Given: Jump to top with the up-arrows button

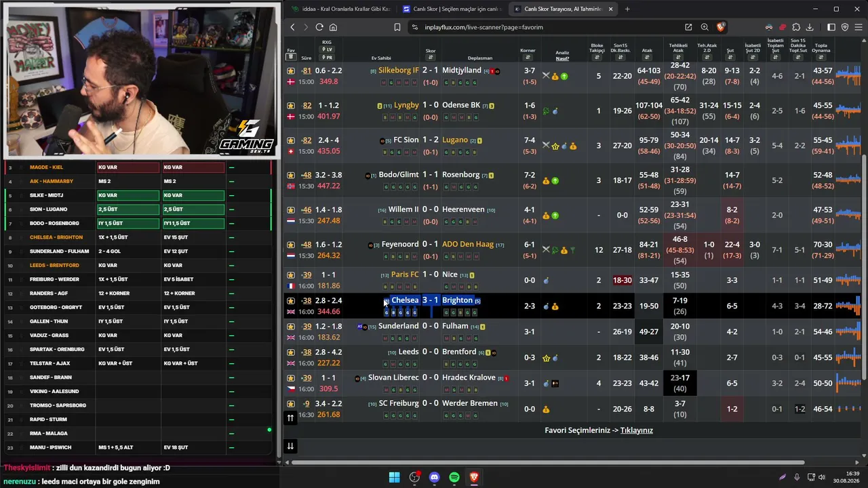Looking at the screenshot, I should click(290, 418).
